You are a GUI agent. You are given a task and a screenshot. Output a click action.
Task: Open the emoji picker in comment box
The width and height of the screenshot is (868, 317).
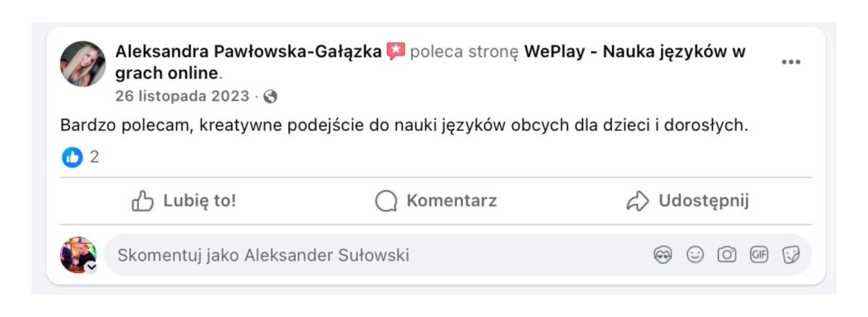click(x=695, y=255)
